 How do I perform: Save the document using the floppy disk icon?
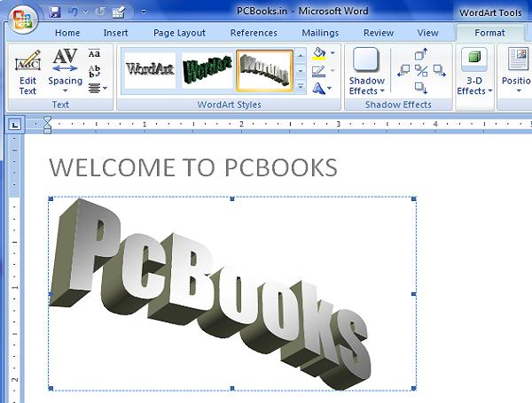click(55, 12)
